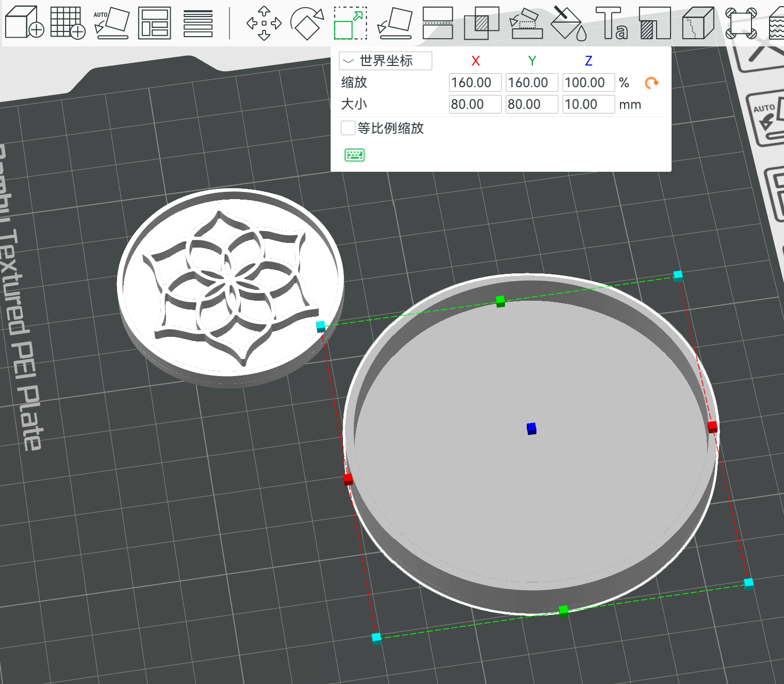Select the Support Painting tool
Screen dimensions: 784x684
point(655,23)
